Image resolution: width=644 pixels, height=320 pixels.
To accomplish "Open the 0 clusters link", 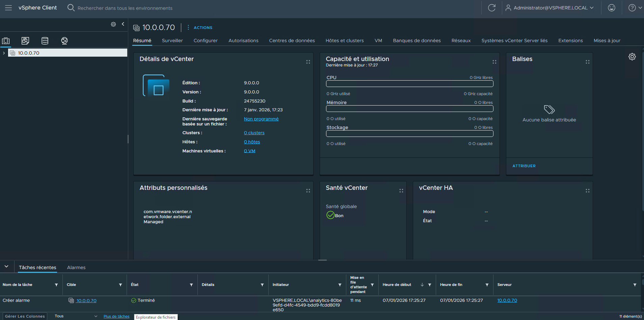I will [x=254, y=133].
